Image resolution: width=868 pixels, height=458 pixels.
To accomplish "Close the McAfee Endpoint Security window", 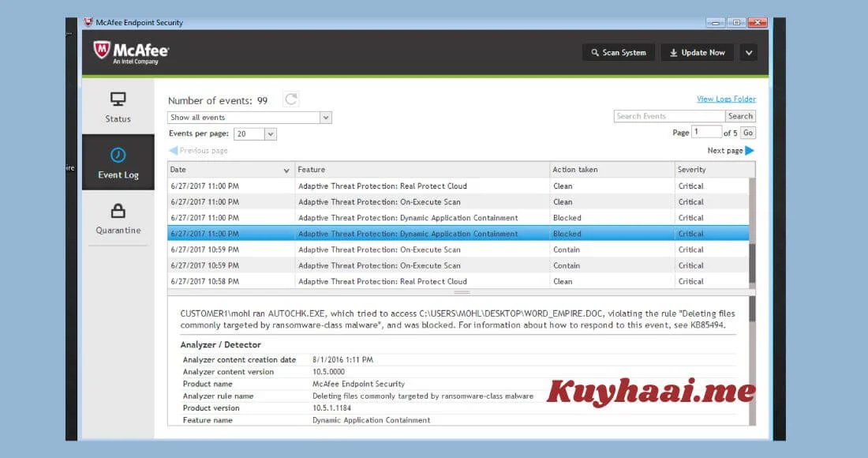I will [758, 23].
